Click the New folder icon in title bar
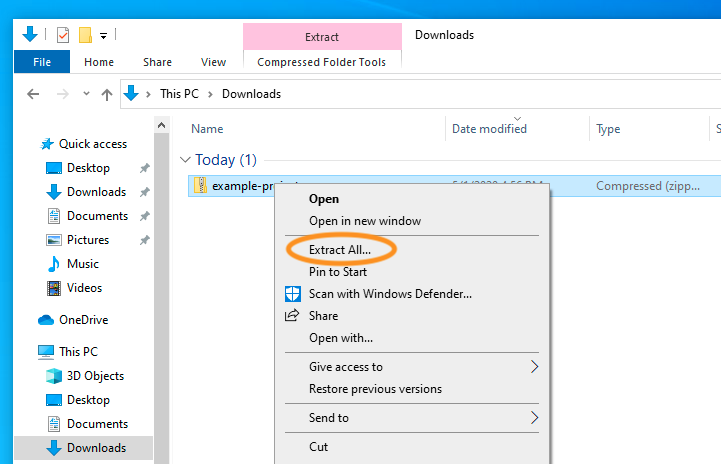 [x=86, y=35]
